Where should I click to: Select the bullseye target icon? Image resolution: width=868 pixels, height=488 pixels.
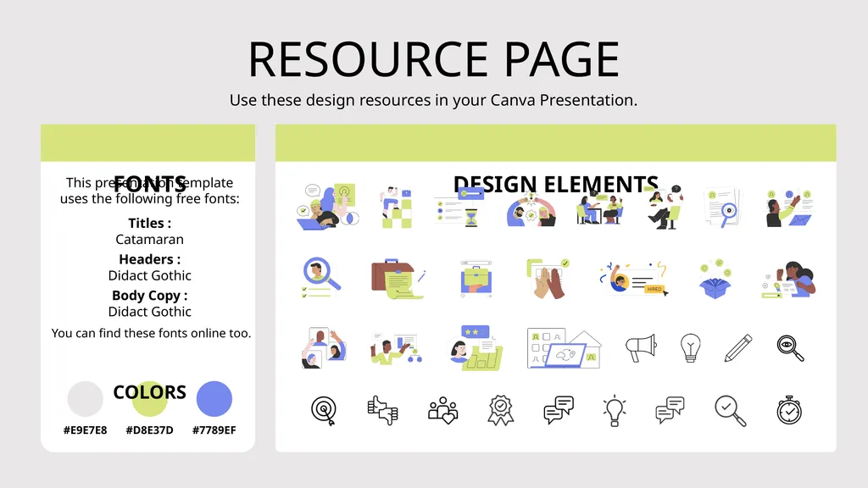324,411
